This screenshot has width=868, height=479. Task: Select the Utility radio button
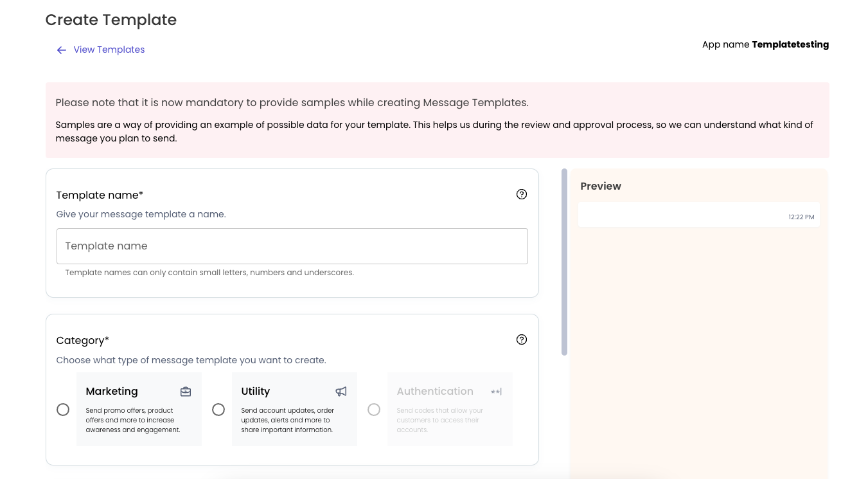(218, 410)
